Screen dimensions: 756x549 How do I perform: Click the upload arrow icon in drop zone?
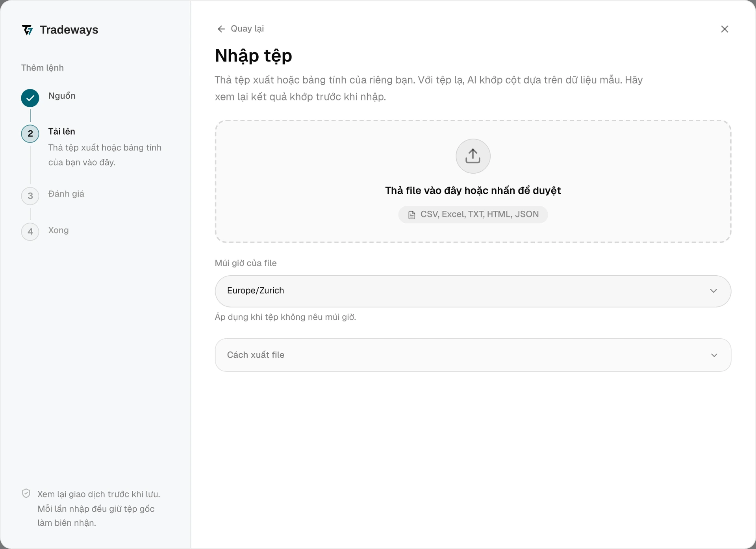(x=473, y=156)
